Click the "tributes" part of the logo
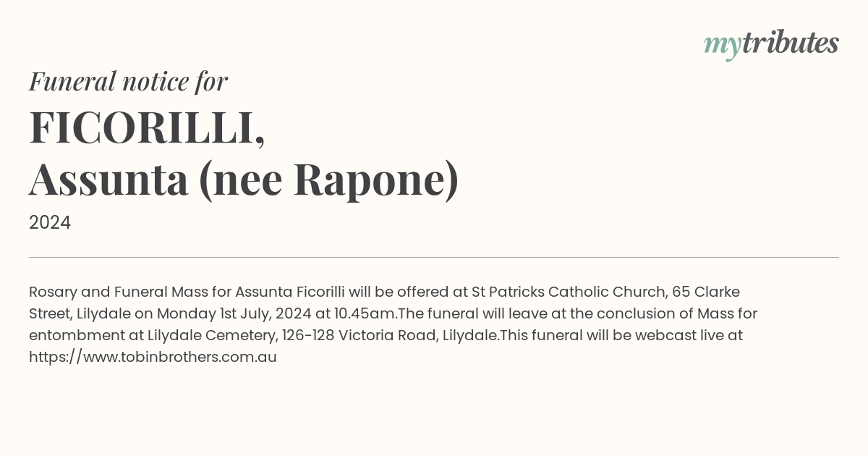 [x=791, y=43]
